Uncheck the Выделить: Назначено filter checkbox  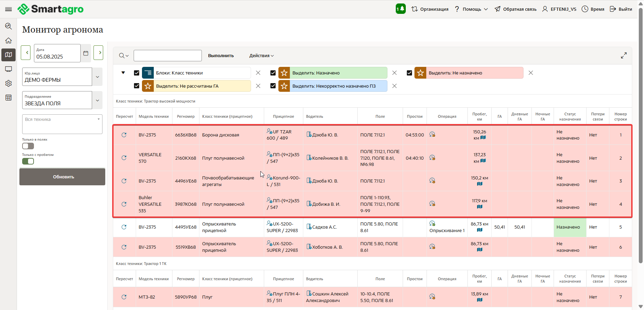click(x=273, y=73)
